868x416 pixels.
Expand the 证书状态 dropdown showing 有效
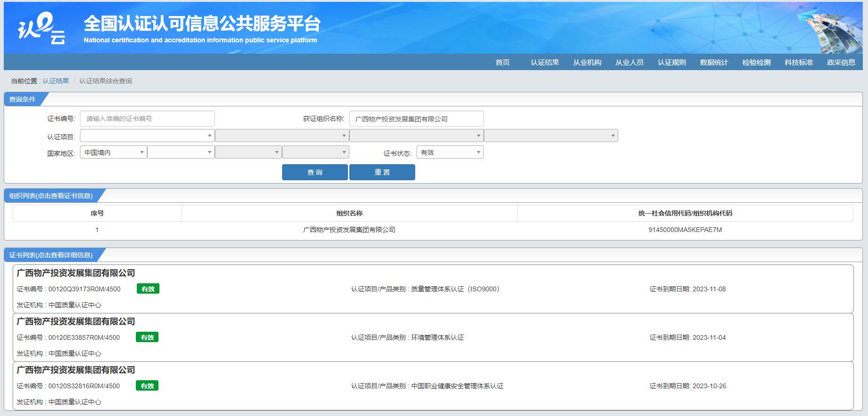(x=450, y=152)
